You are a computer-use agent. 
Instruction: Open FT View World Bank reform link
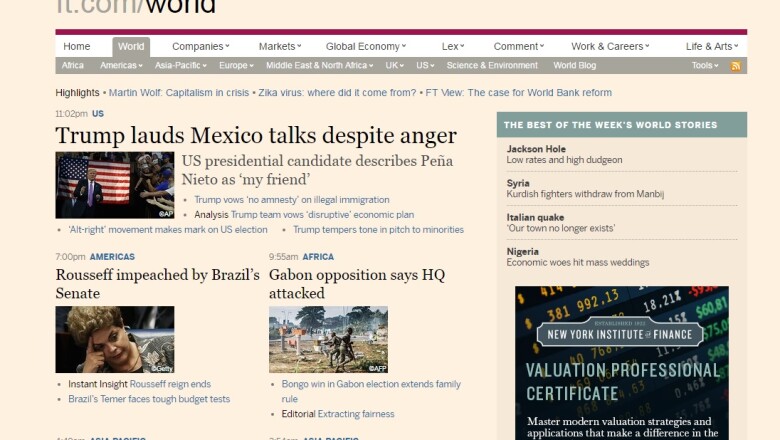point(518,92)
